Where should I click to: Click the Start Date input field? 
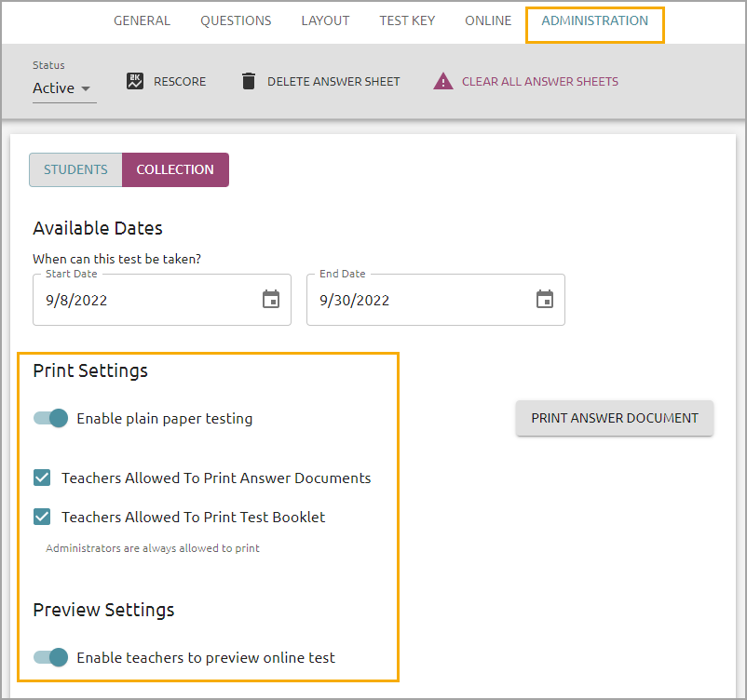[162, 300]
